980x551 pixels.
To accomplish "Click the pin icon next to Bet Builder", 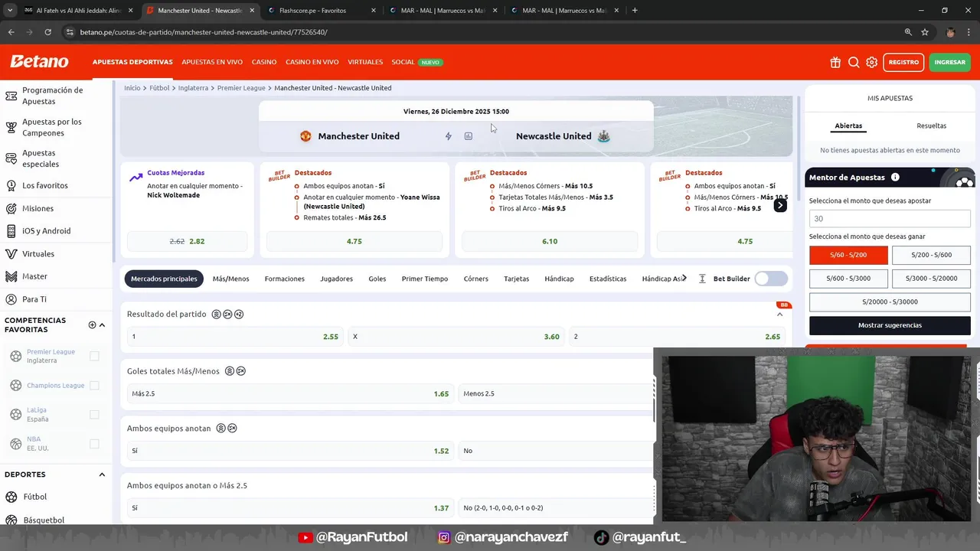I will [x=702, y=279].
